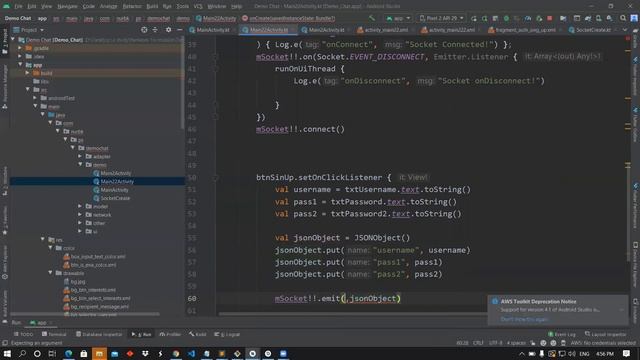640x360 pixels.
Task: Open the Event Log
Action: tap(562, 334)
